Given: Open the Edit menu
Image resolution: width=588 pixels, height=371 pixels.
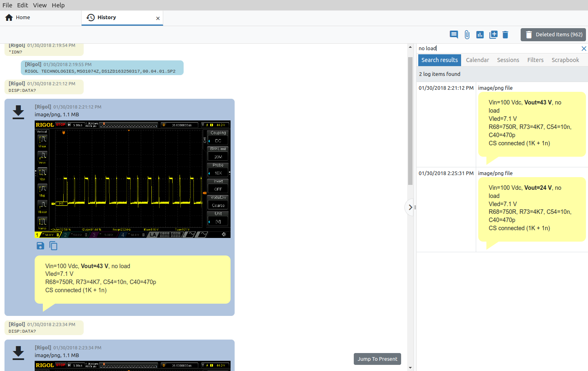Looking at the screenshot, I should (x=22, y=5).
